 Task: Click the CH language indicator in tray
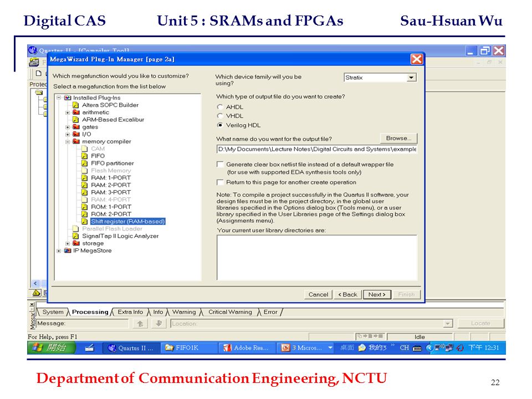point(404,348)
